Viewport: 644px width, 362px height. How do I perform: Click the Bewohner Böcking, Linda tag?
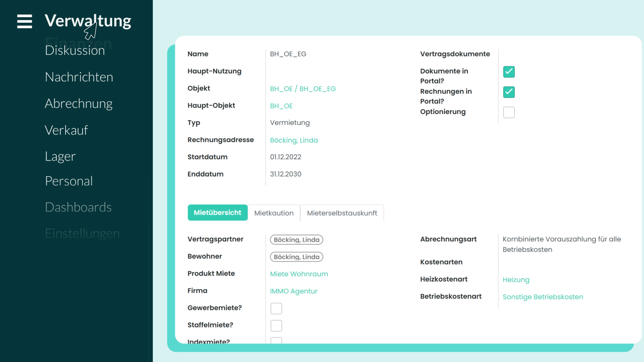(297, 257)
